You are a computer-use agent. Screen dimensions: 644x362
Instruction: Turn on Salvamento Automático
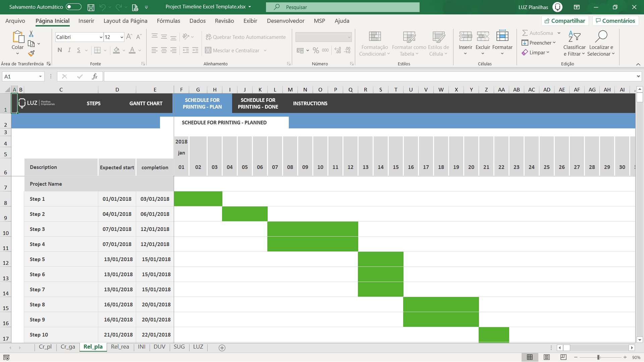pos(73,7)
